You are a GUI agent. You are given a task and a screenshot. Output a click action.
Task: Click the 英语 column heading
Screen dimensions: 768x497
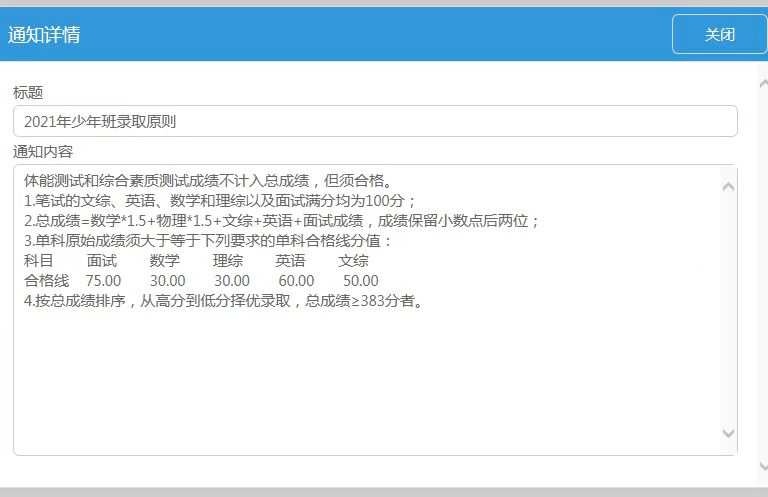pyautogui.click(x=290, y=261)
